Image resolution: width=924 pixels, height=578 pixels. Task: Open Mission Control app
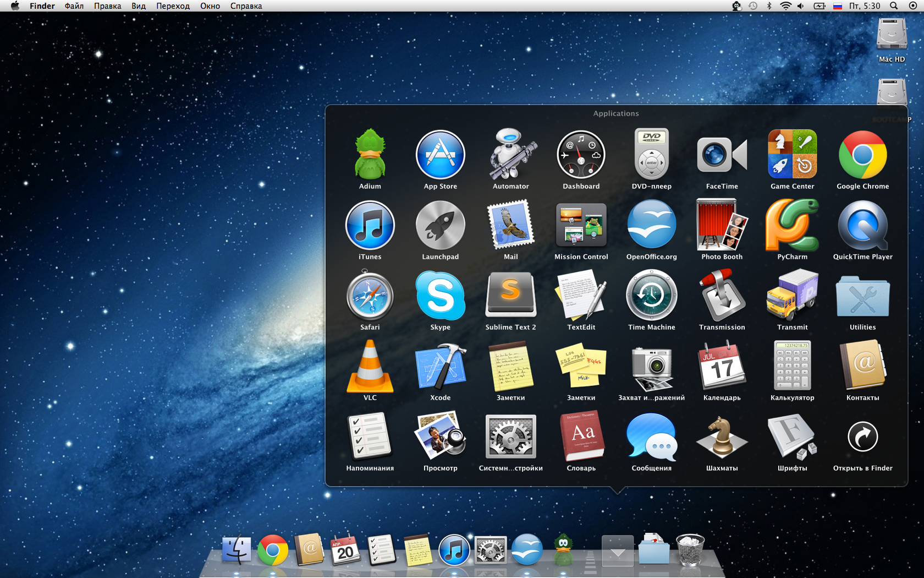(x=581, y=225)
